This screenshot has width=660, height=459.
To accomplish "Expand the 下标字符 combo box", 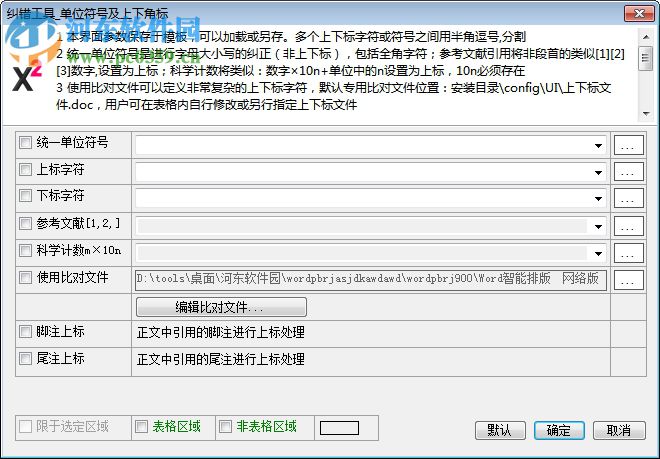I will click(x=598, y=199).
